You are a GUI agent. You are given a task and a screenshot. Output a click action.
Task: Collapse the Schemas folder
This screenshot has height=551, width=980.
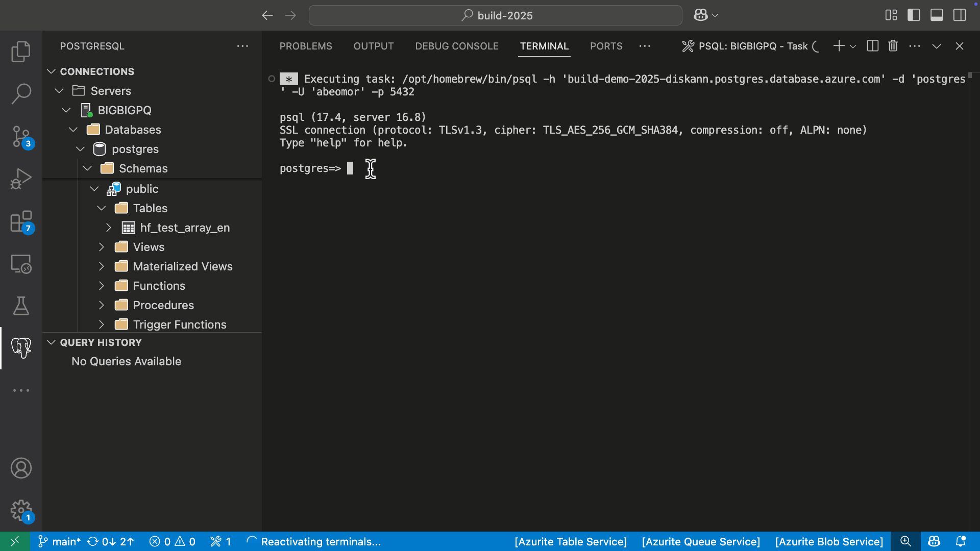click(x=88, y=168)
